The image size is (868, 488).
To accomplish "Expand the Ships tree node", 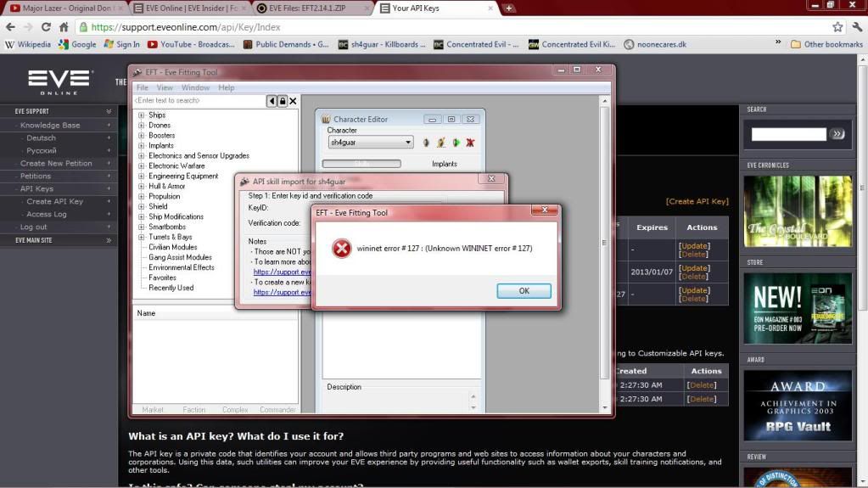I will pos(141,115).
